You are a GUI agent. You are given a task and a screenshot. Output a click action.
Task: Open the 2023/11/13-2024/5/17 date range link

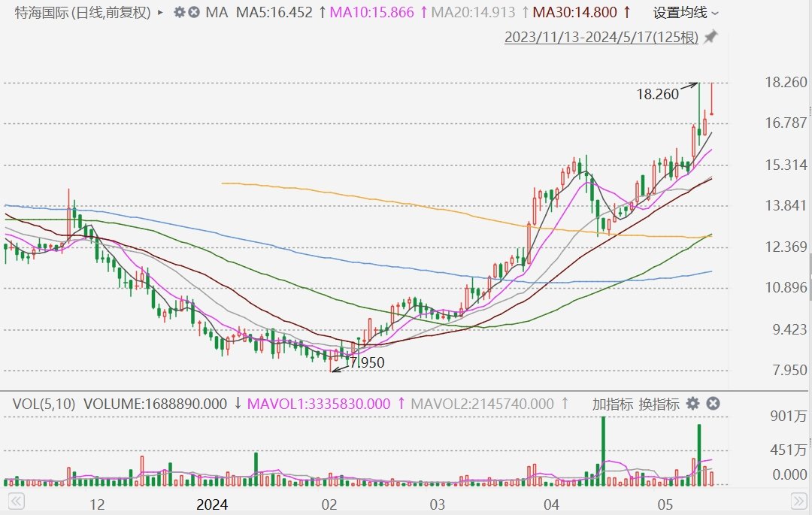[x=601, y=38]
